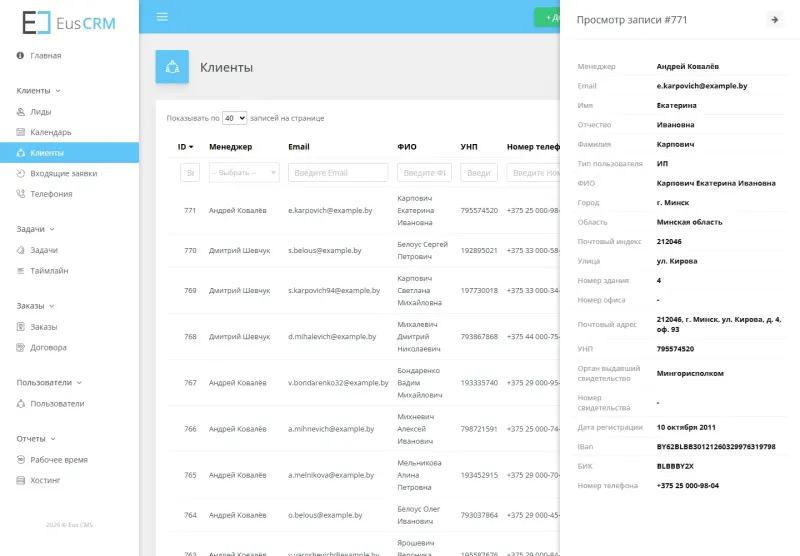The height and width of the screenshot is (556, 800).
Task: Open the records-per-page dropdown showing 40
Action: pyautogui.click(x=235, y=118)
